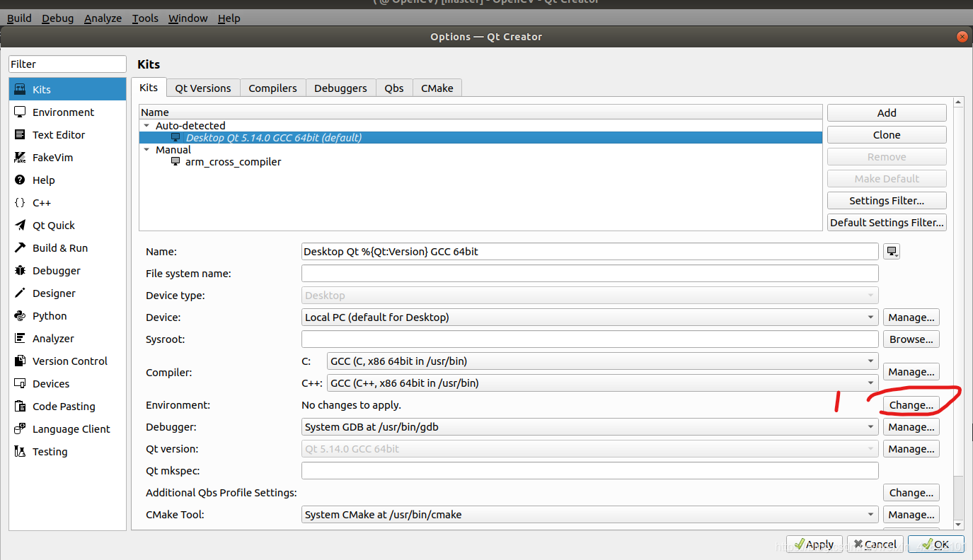Viewport: 973px width, 560px height.
Task: Open the Tools menu
Action: coord(145,18)
